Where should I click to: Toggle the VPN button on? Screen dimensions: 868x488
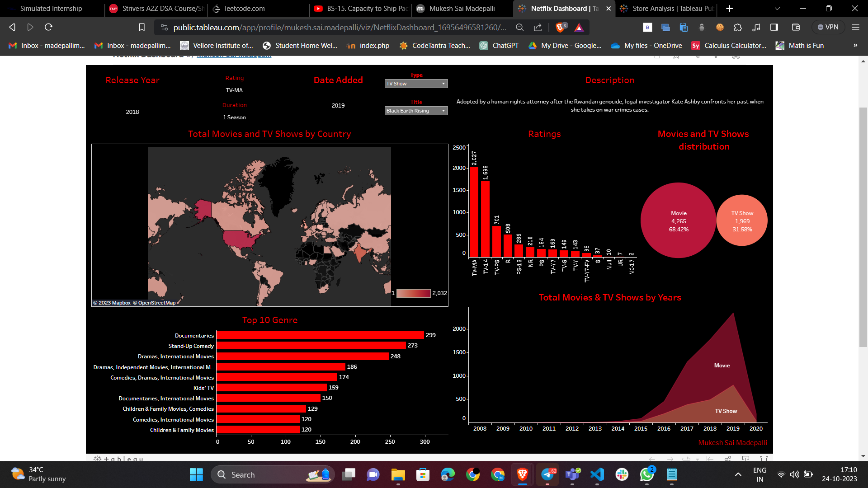click(x=828, y=27)
